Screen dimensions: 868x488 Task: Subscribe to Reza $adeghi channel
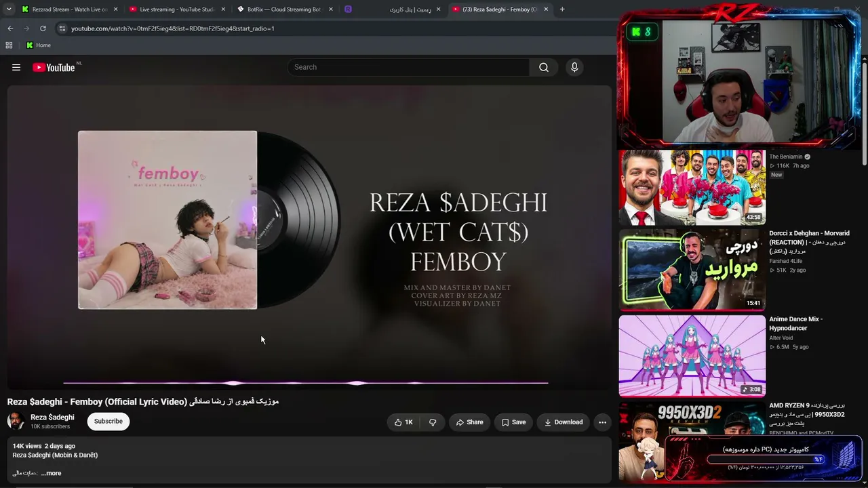[108, 422]
